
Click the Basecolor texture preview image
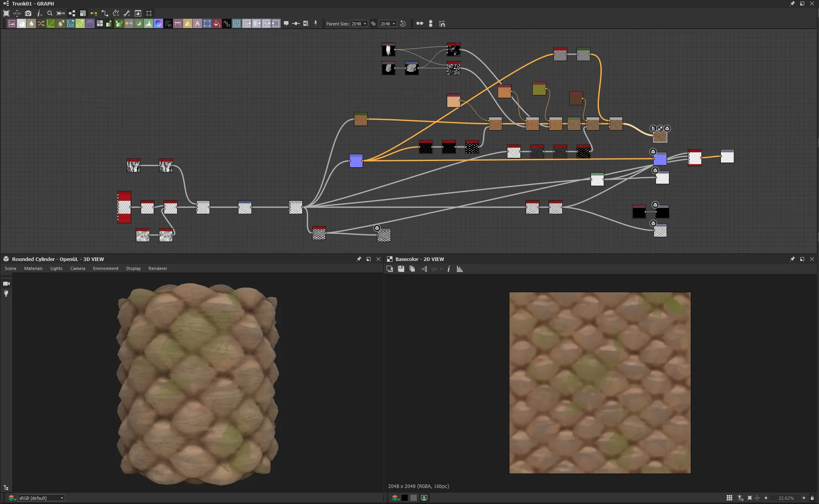[x=600, y=383]
